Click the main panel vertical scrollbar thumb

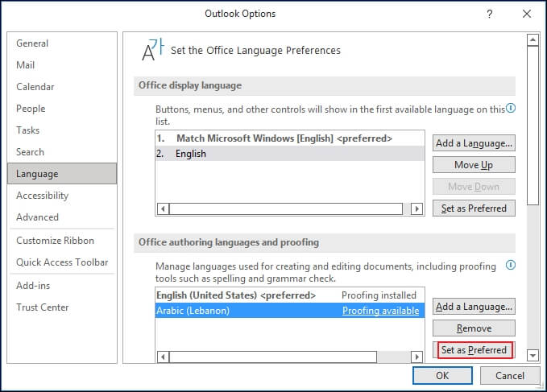pyautogui.click(x=532, y=126)
